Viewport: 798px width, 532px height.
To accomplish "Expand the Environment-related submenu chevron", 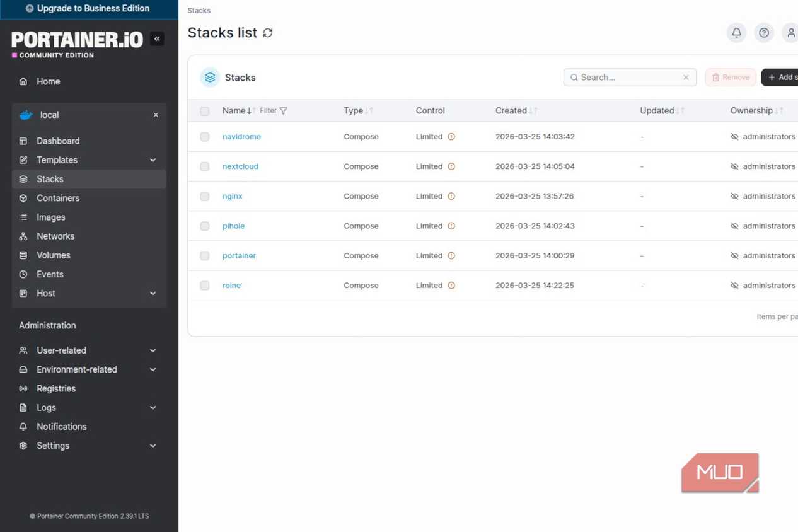I will click(153, 369).
